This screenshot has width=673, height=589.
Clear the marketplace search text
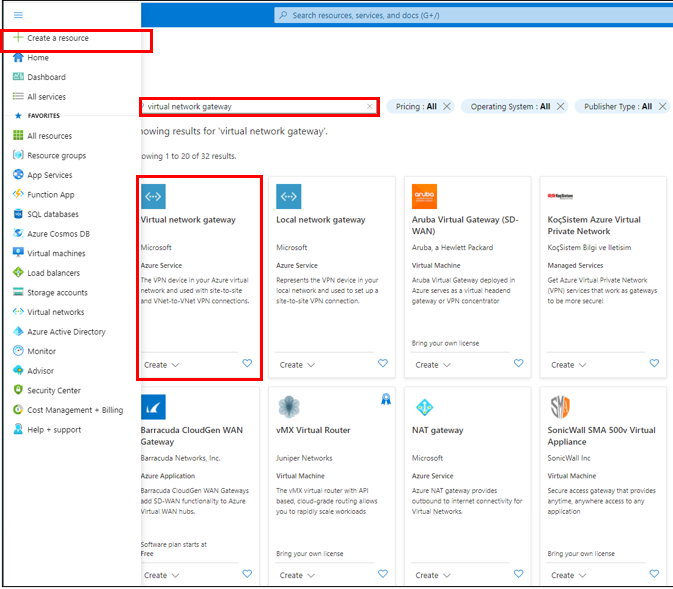tap(370, 106)
